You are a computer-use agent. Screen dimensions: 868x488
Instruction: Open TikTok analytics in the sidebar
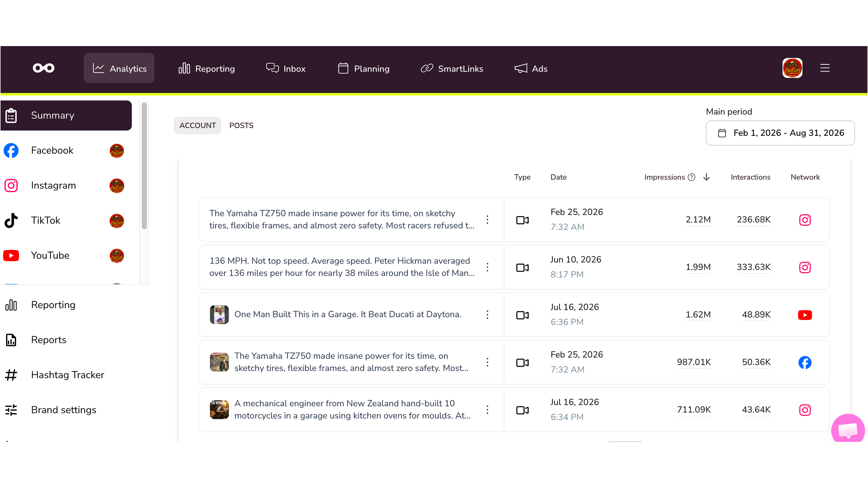64,221
